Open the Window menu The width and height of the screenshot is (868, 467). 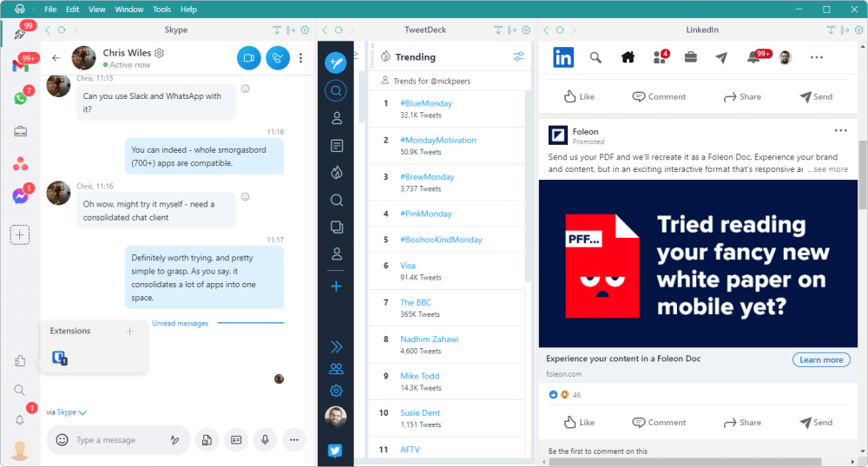coord(129,9)
